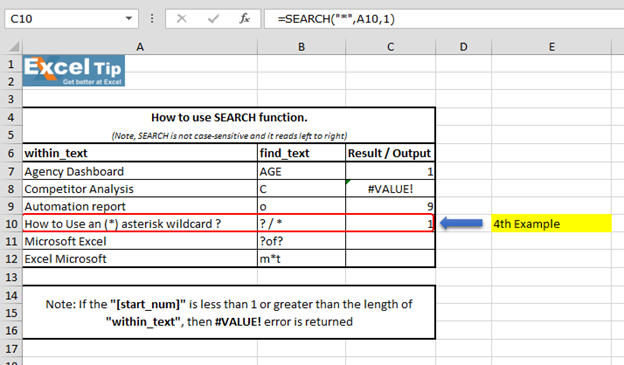The height and width of the screenshot is (365, 624).
Task: Click the cell containing Agency Dashboard
Action: 140,172
